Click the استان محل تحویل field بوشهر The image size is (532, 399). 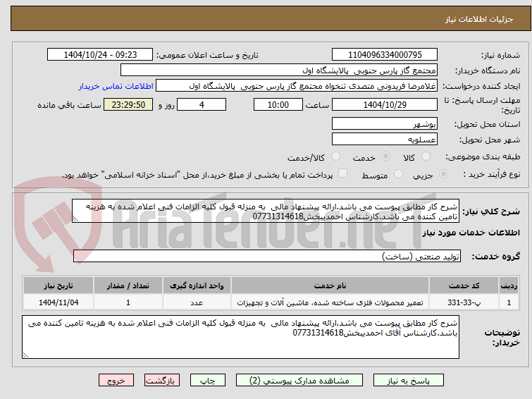tap(385, 123)
